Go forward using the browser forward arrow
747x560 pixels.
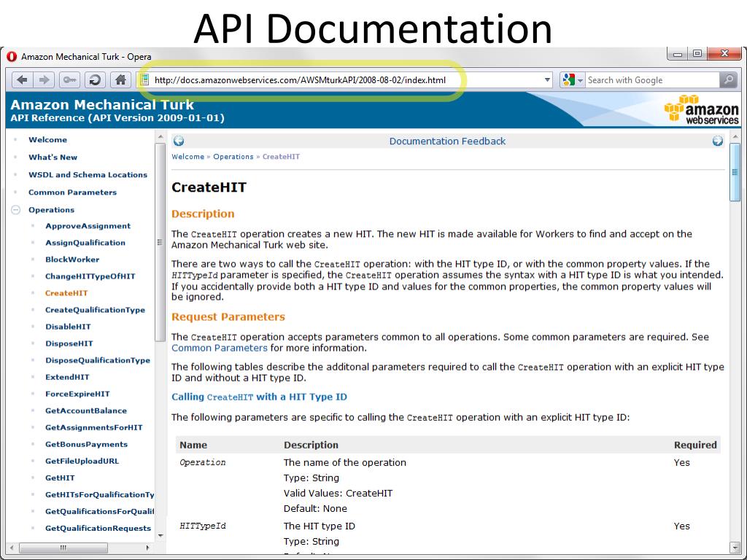[x=44, y=80]
